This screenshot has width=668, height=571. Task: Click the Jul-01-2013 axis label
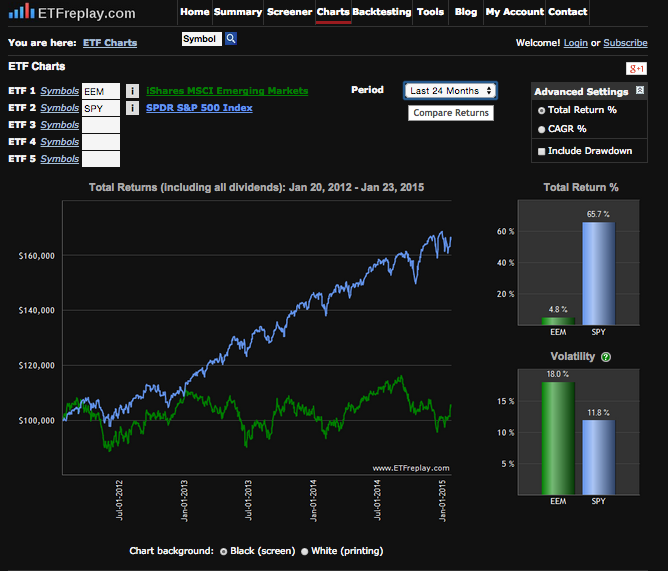(248, 500)
